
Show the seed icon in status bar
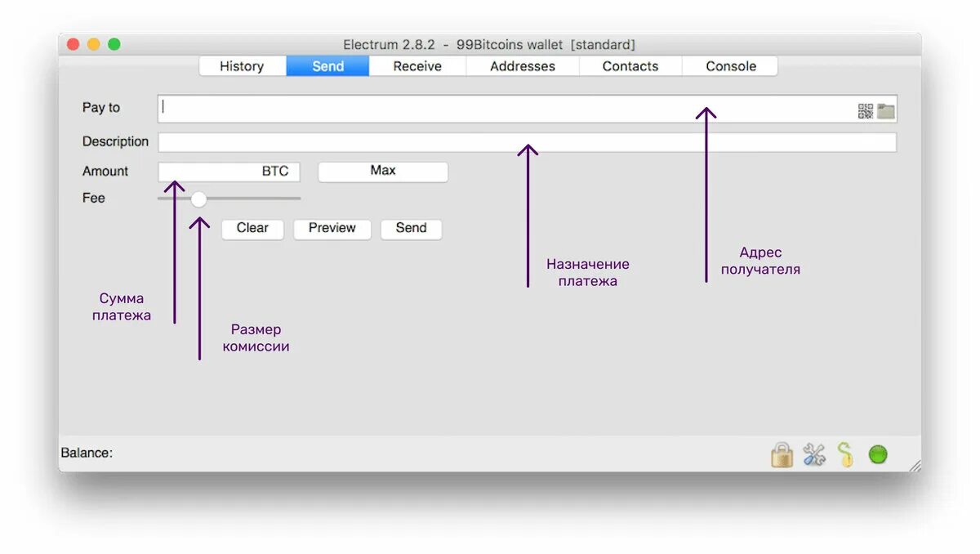coord(846,454)
